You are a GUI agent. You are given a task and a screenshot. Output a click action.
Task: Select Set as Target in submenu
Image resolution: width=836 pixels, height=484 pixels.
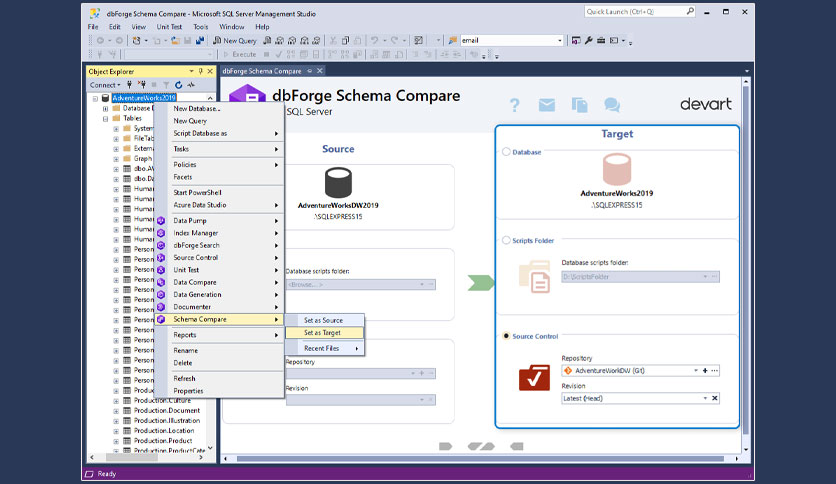(x=324, y=333)
